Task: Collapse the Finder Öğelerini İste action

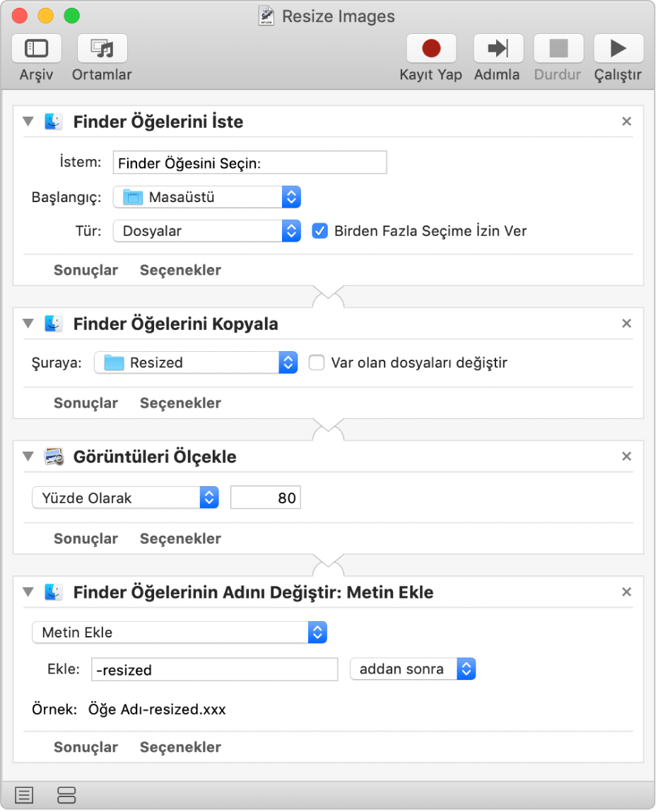Action: pos(28,122)
